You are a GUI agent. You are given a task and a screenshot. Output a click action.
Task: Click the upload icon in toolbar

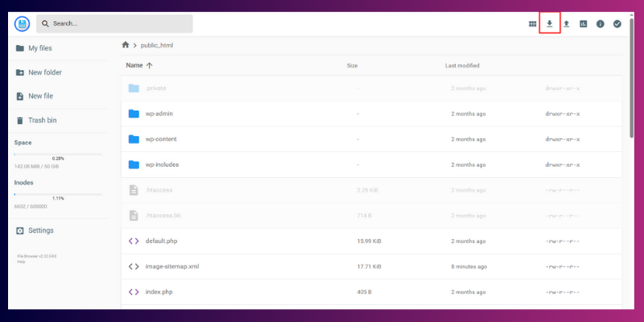click(x=567, y=24)
